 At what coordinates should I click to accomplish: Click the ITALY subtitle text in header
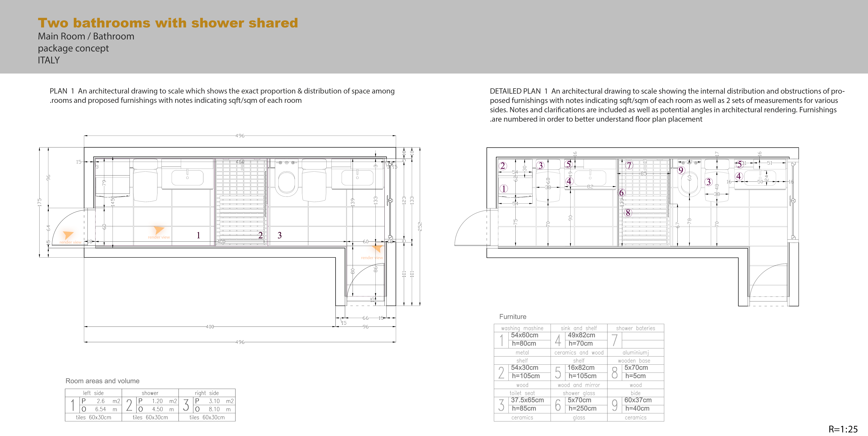(x=49, y=60)
